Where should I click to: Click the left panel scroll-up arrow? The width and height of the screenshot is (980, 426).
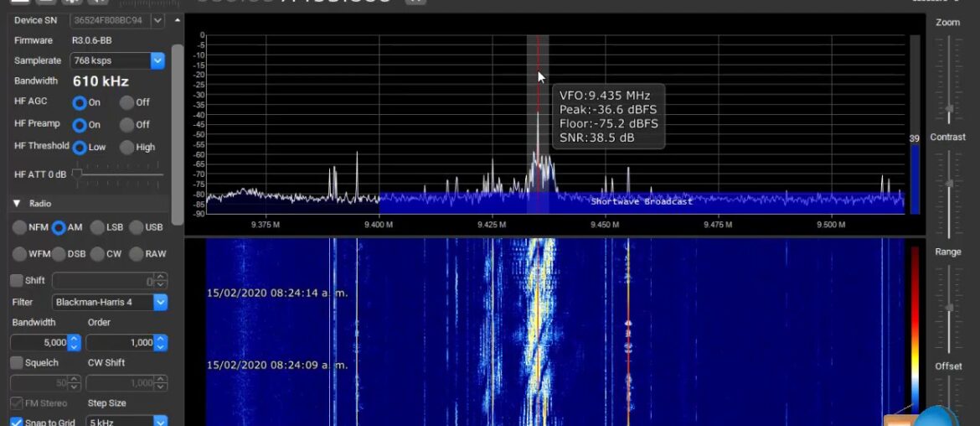click(x=178, y=20)
